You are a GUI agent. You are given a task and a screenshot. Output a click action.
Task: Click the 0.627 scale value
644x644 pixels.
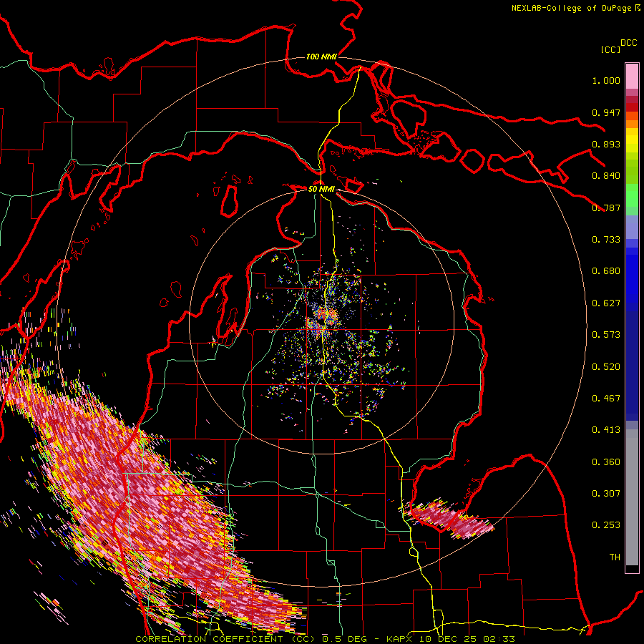pos(606,303)
